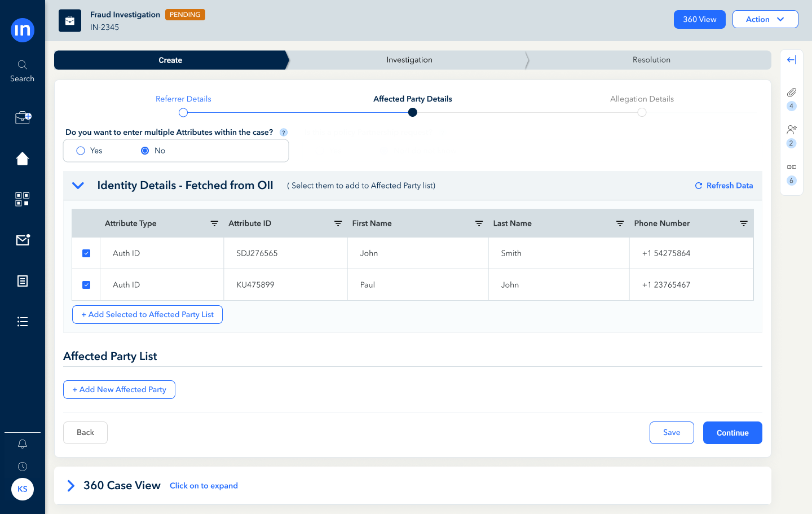
Task: Uncheck the KU475899 row checkbox
Action: (x=86, y=285)
